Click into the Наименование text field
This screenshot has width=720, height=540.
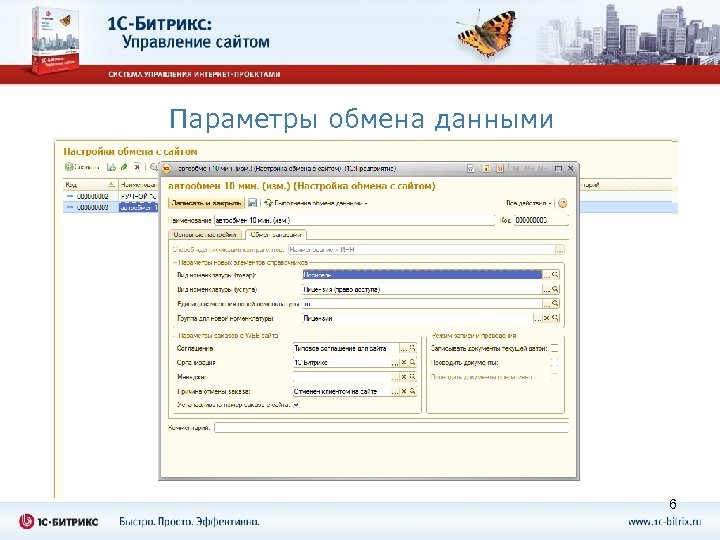tap(354, 220)
